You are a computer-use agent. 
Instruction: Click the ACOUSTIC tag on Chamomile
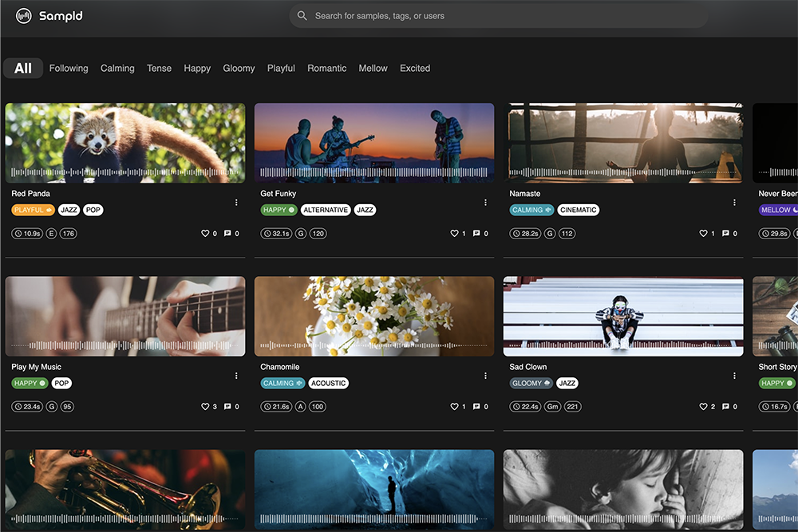click(x=328, y=384)
